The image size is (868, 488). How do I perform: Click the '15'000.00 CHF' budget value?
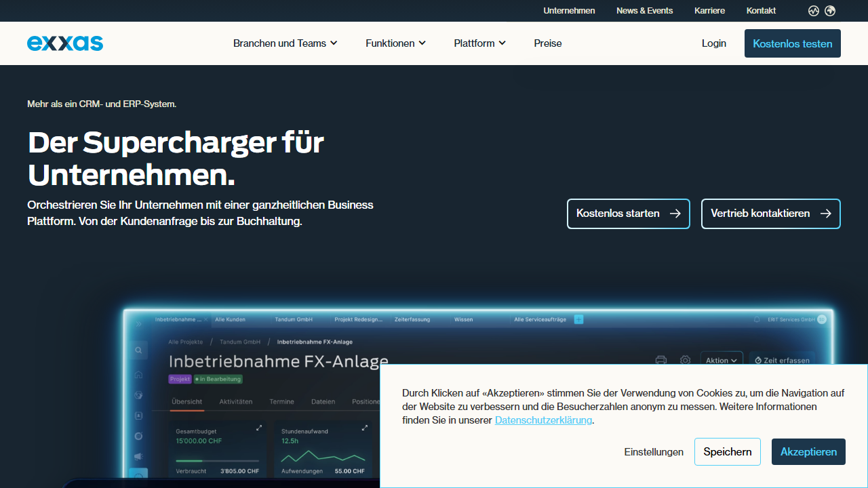tap(198, 441)
